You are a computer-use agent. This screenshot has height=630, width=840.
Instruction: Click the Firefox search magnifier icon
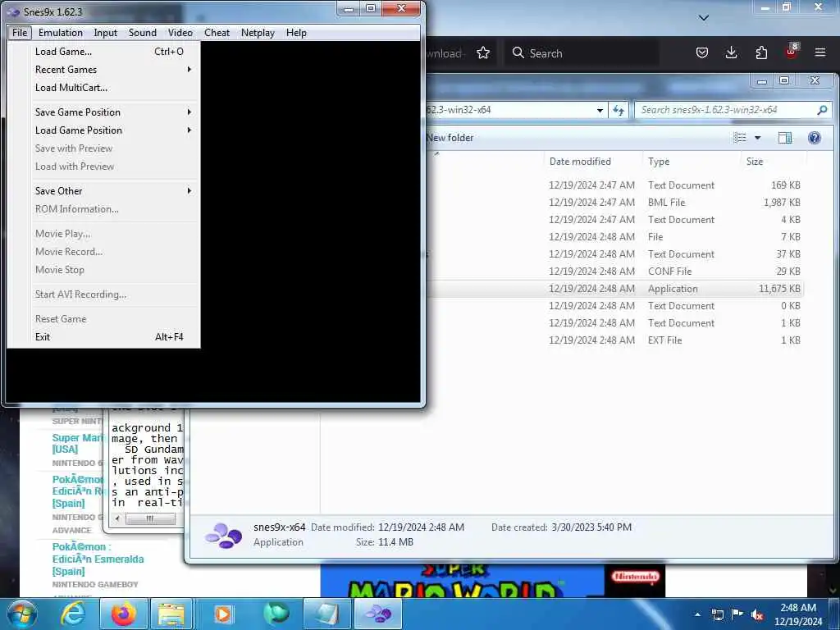click(x=518, y=53)
